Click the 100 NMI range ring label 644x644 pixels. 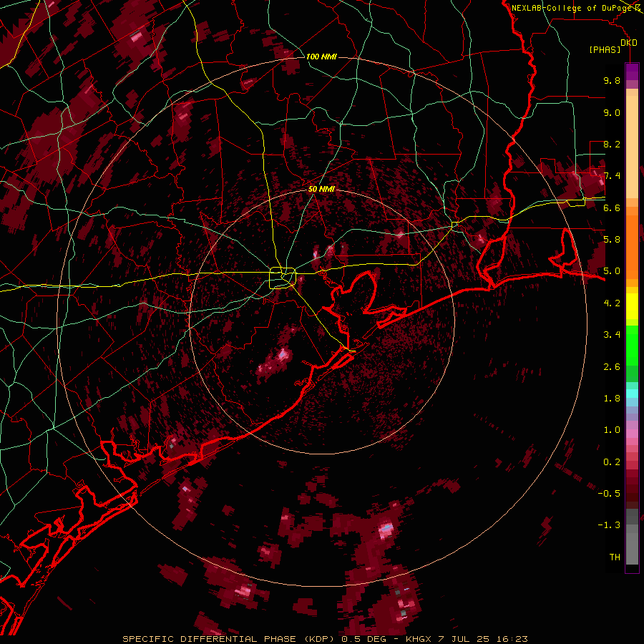coord(321,57)
